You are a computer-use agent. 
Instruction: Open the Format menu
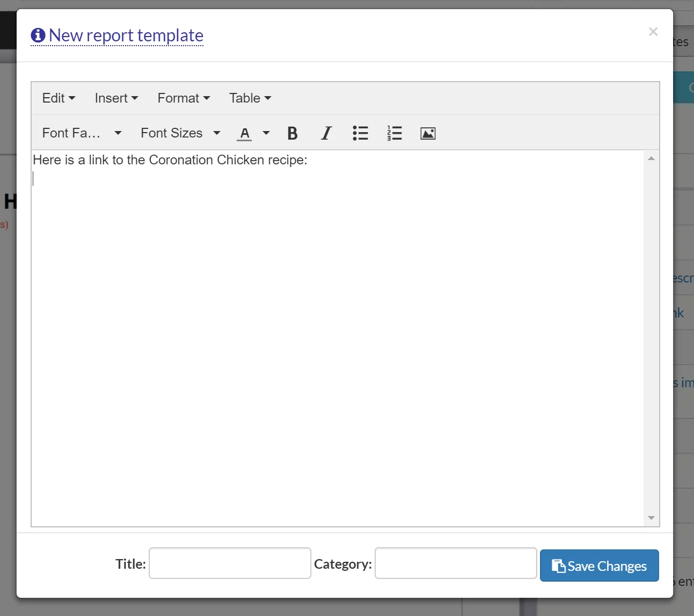[184, 98]
